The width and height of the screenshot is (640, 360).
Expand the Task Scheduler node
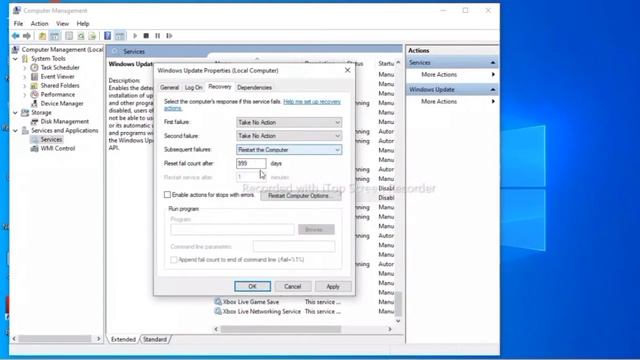click(x=25, y=68)
